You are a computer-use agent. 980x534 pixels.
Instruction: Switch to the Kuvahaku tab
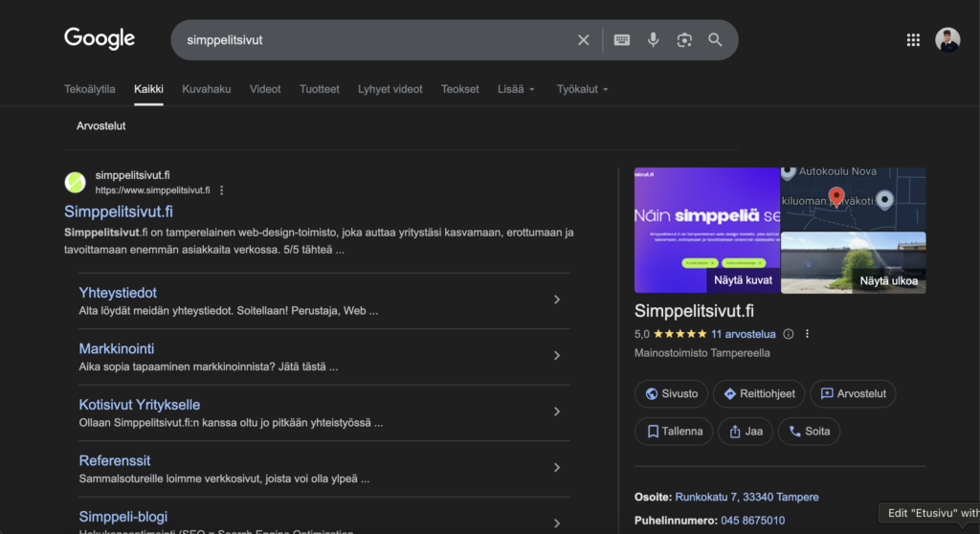(206, 89)
